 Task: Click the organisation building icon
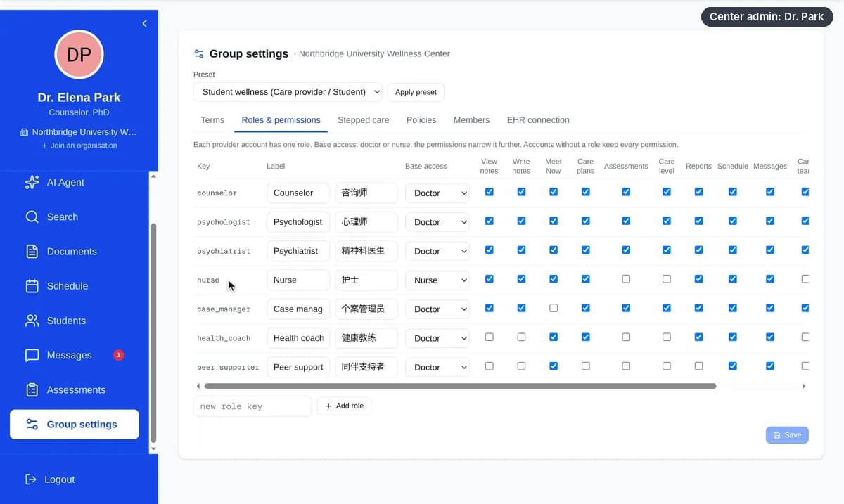(24, 132)
